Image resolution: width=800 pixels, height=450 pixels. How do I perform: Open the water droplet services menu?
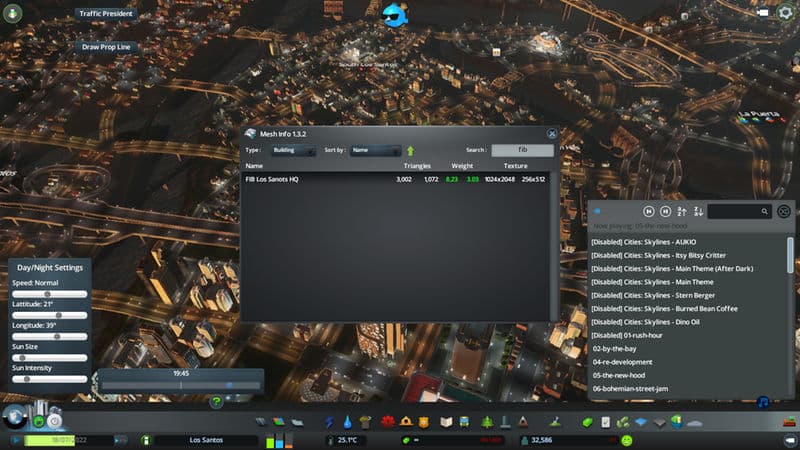pos(347,422)
